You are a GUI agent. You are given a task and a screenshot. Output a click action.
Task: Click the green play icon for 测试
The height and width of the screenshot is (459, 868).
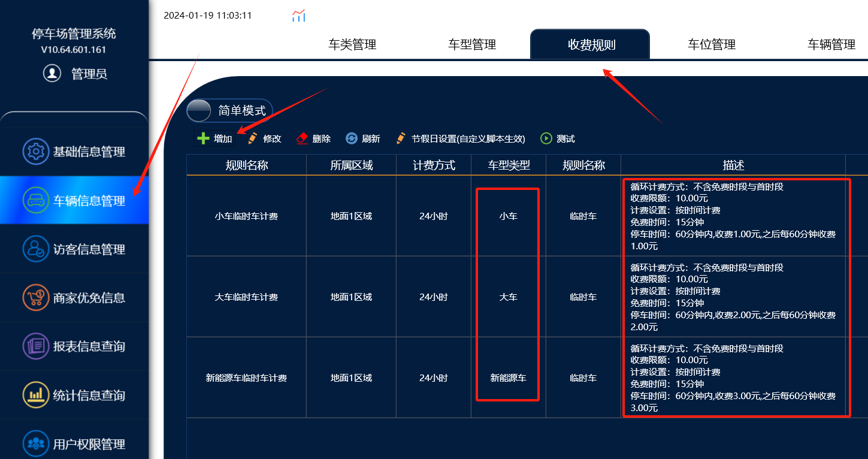point(546,138)
